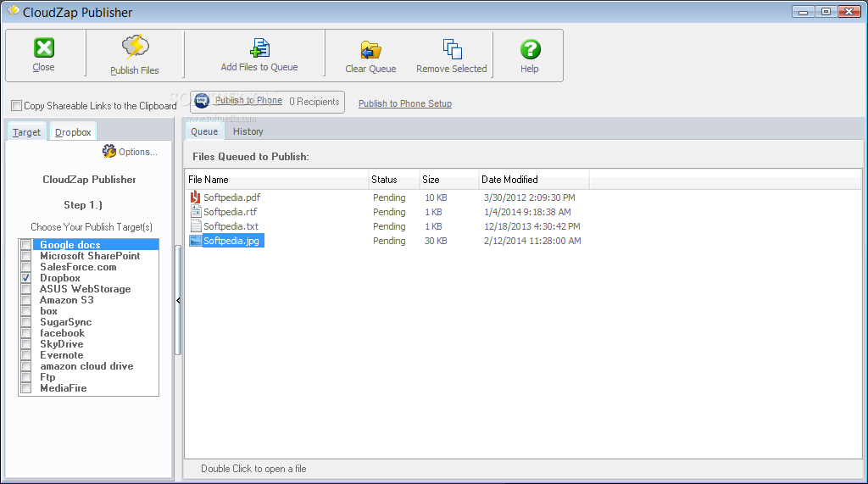The height and width of the screenshot is (484, 868).
Task: Open the History tab
Action: click(248, 131)
